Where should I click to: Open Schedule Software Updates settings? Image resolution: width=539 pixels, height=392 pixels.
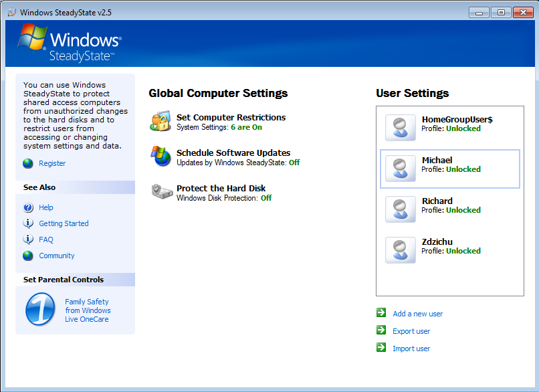233,153
